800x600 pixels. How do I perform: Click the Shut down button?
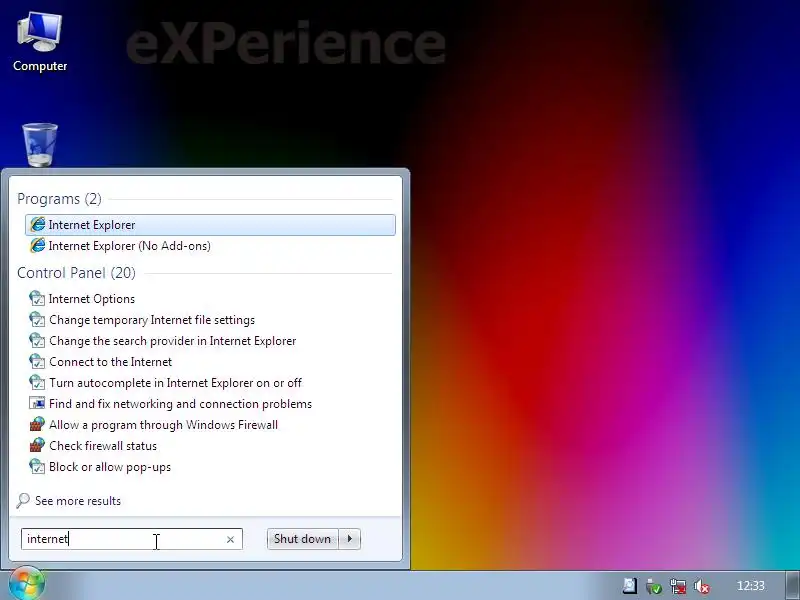[303, 539]
